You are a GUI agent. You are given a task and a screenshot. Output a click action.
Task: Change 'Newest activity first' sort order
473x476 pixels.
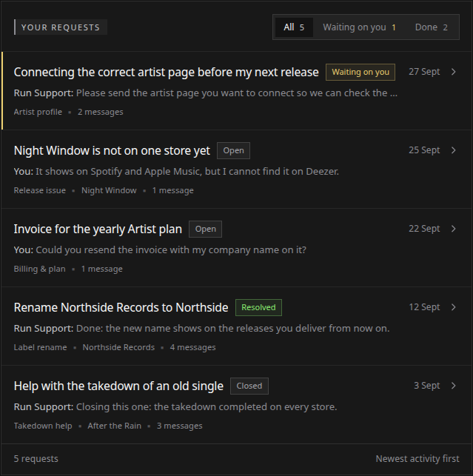[417, 459]
